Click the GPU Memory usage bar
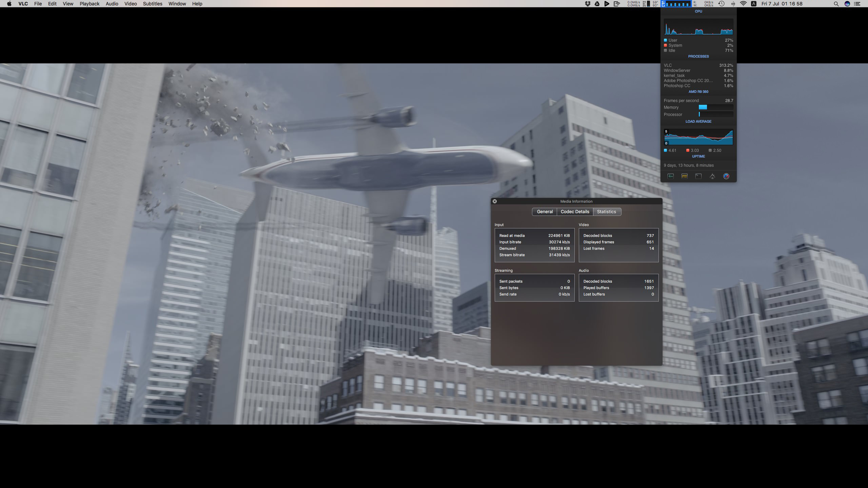868x488 pixels. [x=716, y=107]
